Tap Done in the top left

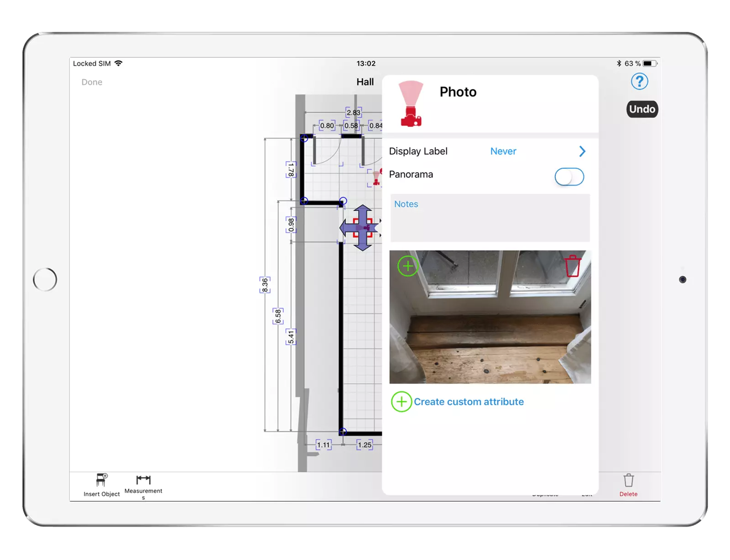click(92, 82)
